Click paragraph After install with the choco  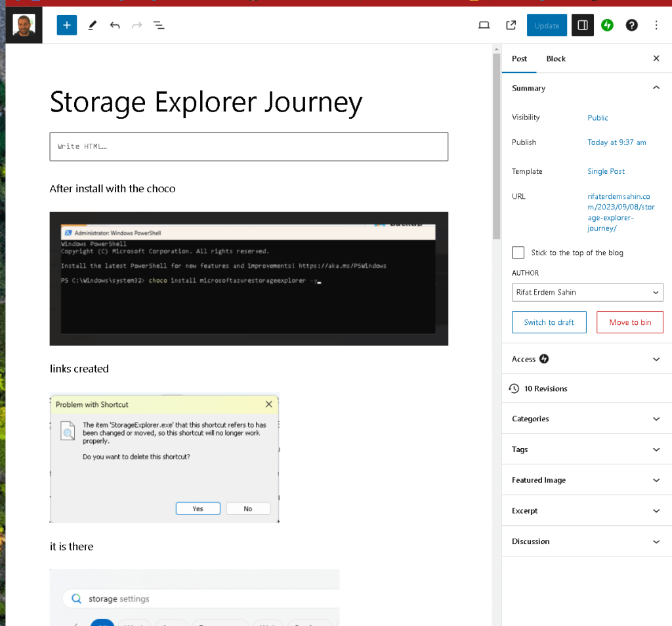pos(112,188)
